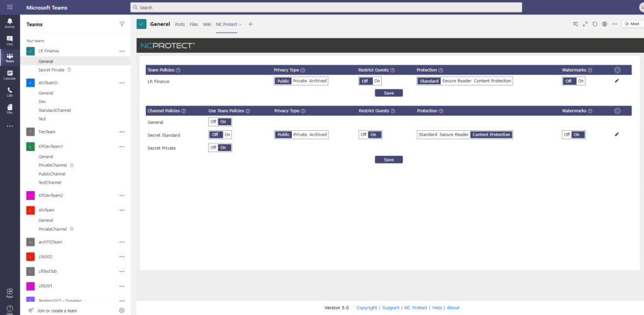
Task: Set LR Finance privacy type to Private
Action: 300,81
